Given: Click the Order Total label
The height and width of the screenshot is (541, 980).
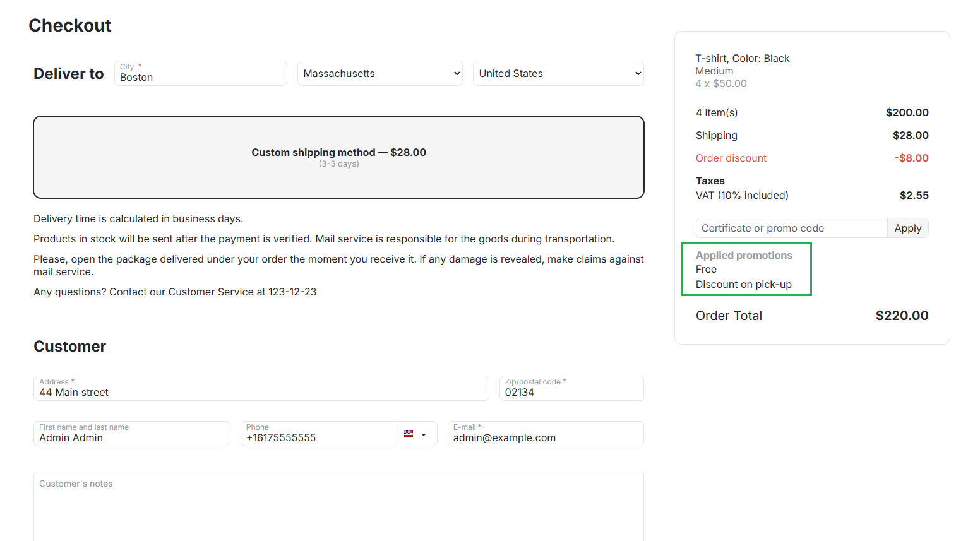Looking at the screenshot, I should click(x=729, y=316).
